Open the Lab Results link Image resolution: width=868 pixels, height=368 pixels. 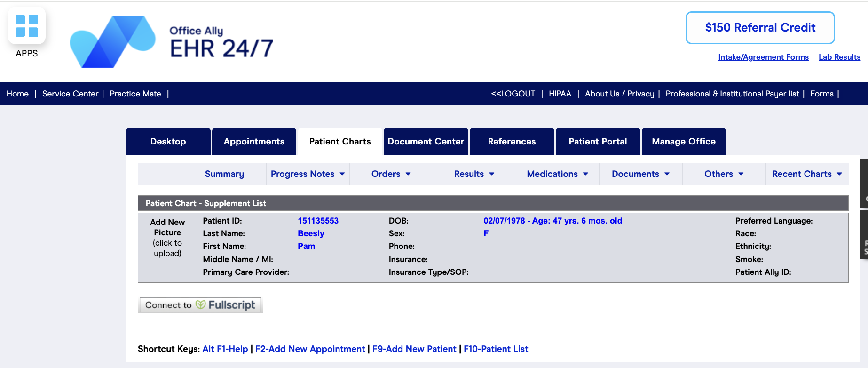click(840, 57)
